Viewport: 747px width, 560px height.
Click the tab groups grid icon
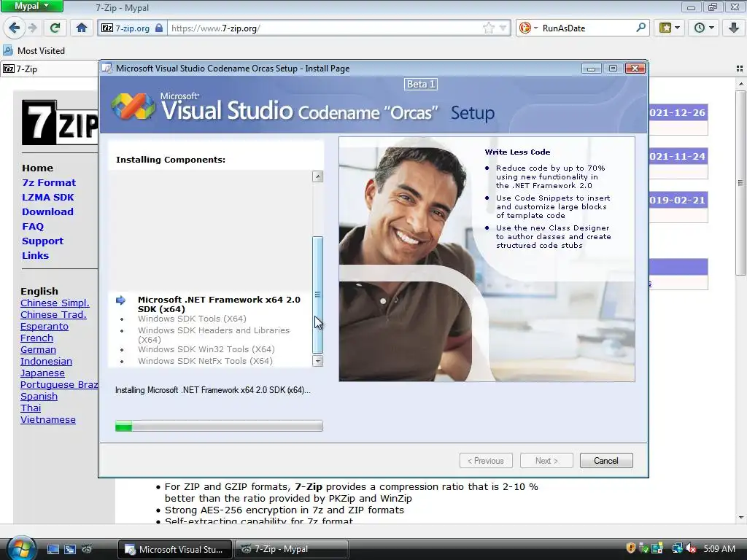click(740, 69)
